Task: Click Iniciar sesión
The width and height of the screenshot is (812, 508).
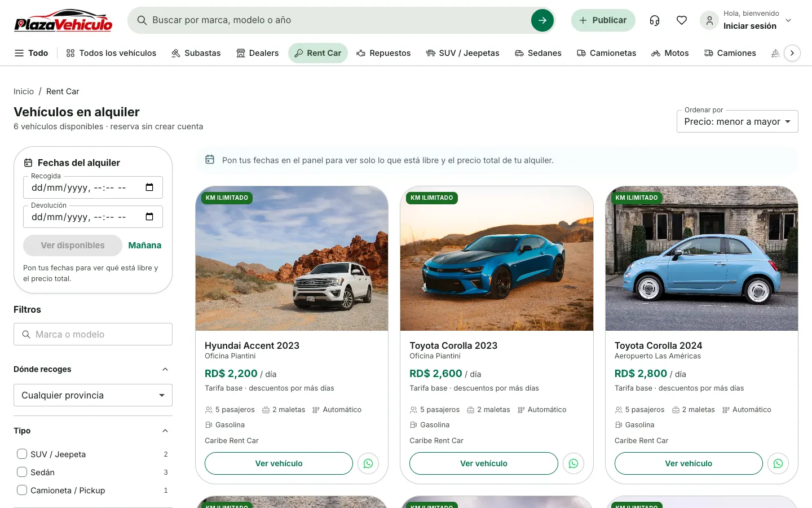Action: pyautogui.click(x=750, y=26)
